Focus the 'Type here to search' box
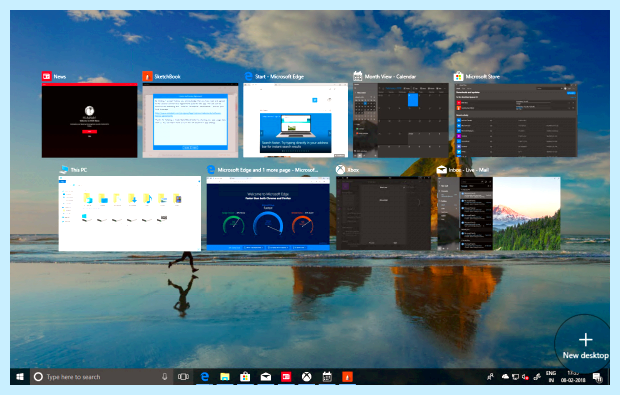This screenshot has width=620, height=395. [x=102, y=377]
